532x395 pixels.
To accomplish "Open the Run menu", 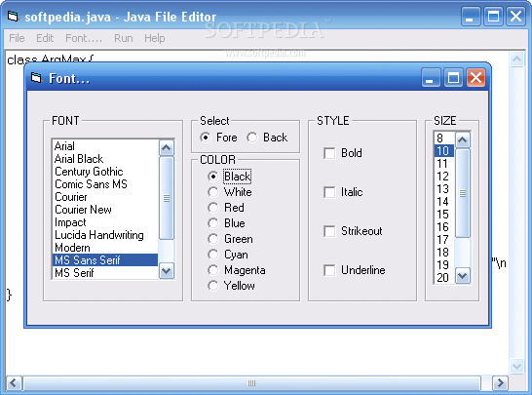I will [123, 38].
